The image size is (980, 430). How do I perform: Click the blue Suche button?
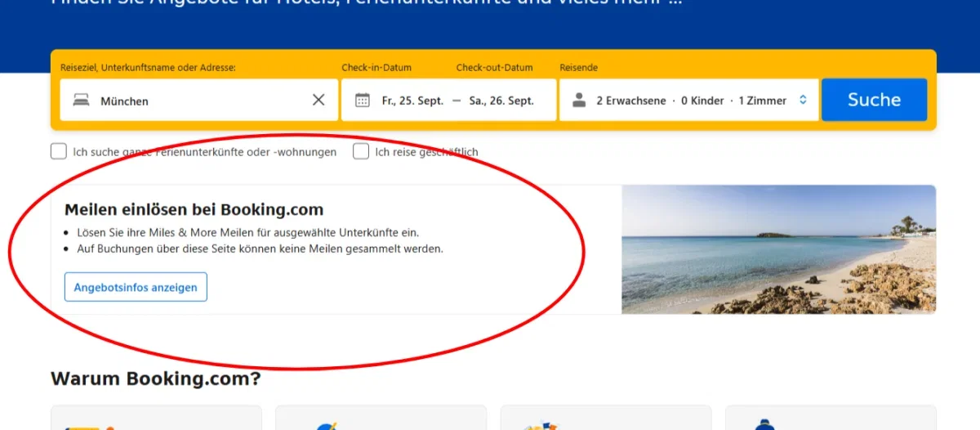tap(874, 100)
